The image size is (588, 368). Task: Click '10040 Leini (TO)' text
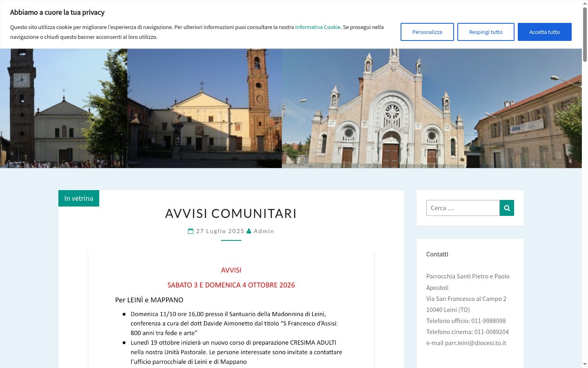point(448,310)
